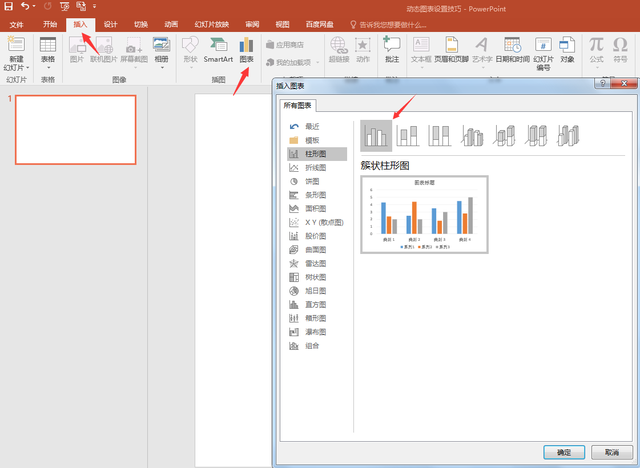Insert a Comment (批注)
This screenshot has height=468, width=640.
coord(392,50)
